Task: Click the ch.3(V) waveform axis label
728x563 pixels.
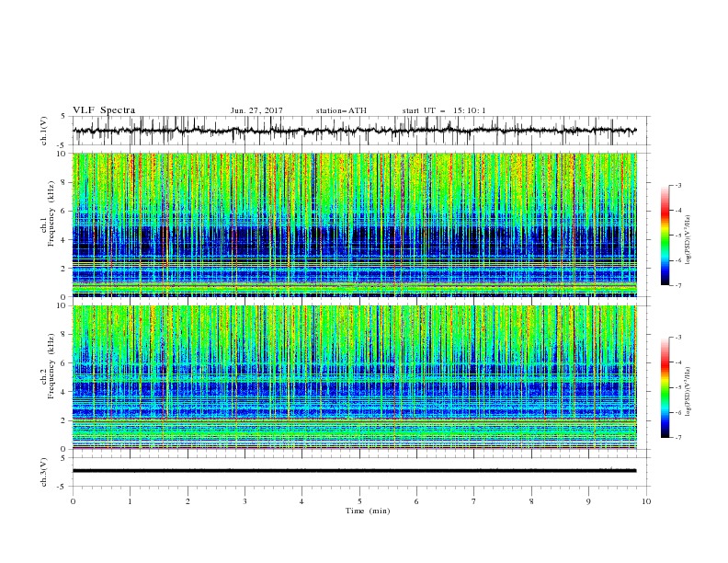Action: [44, 472]
